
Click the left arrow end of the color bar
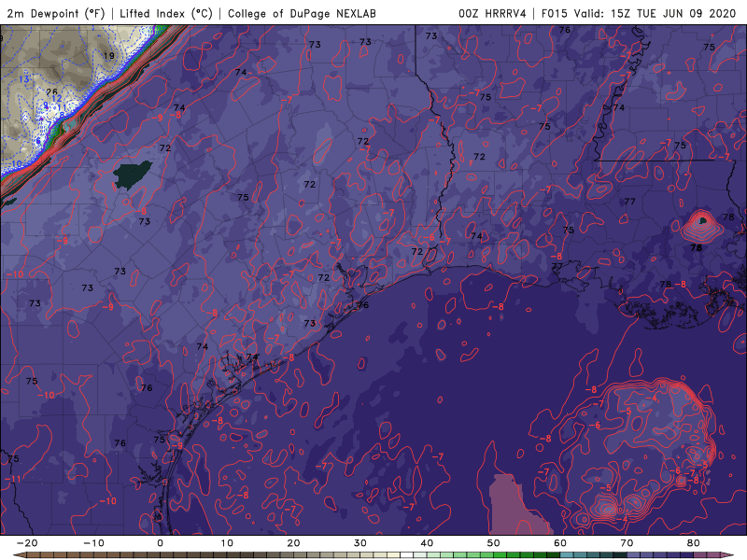click(19, 555)
